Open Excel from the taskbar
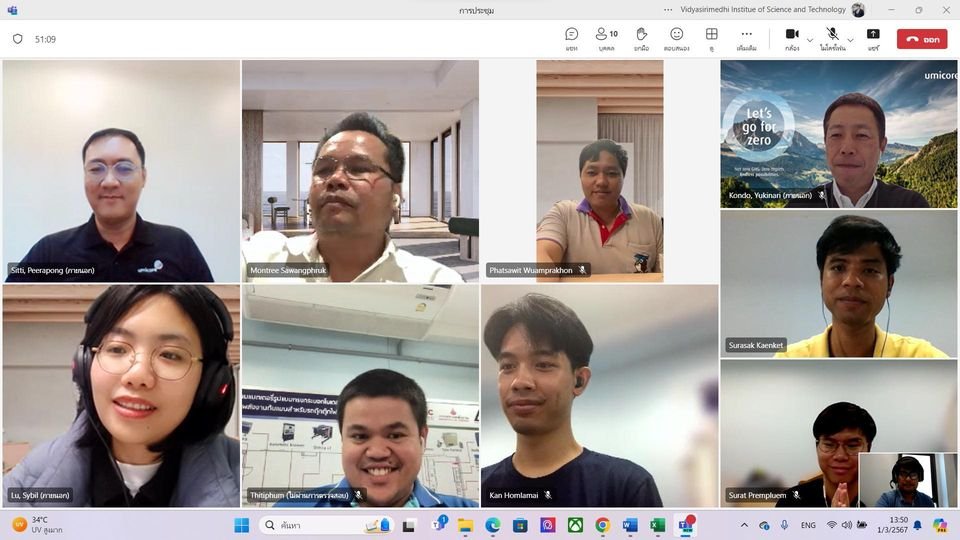This screenshot has width=960, height=540. pos(657,525)
